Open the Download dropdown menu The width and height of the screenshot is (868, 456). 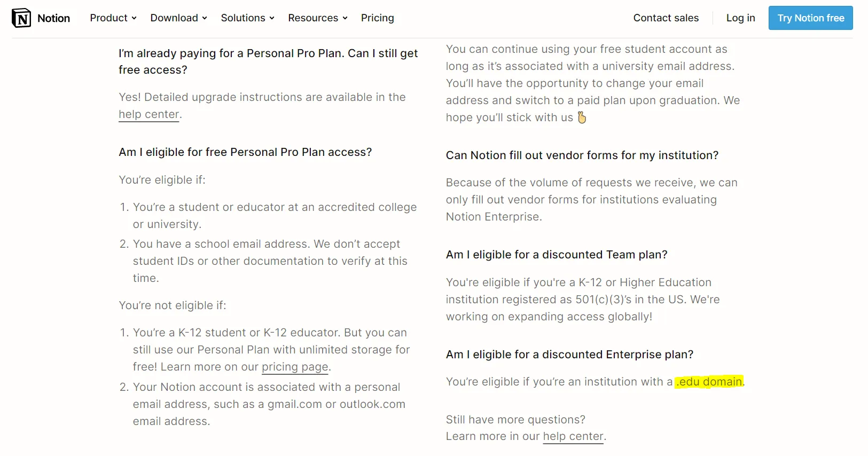[178, 18]
